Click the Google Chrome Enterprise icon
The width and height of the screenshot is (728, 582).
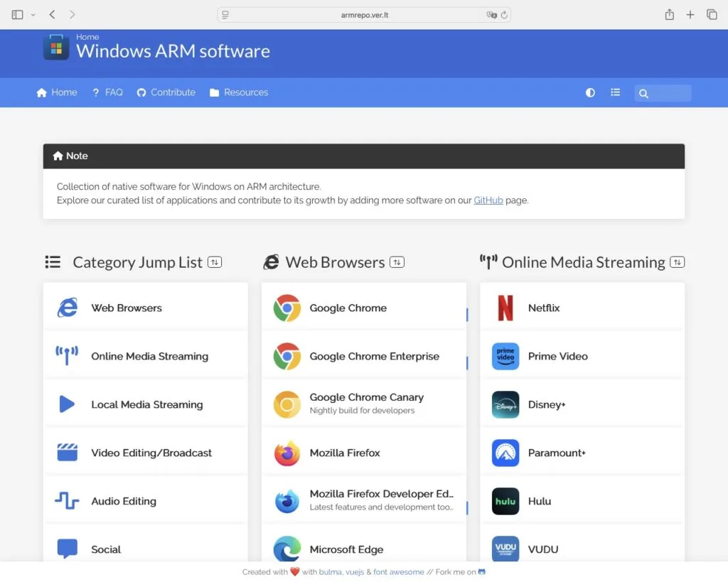[x=287, y=356]
